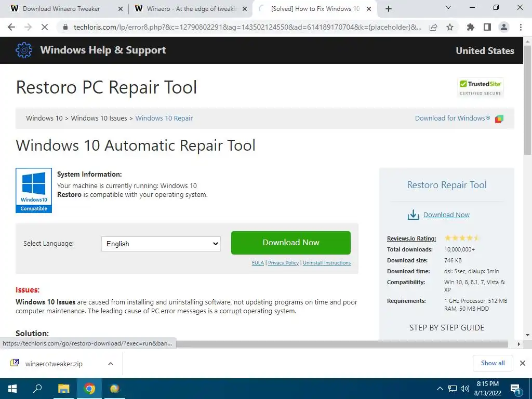532x399 pixels.
Task: Click the download arrow icon in sidebar
Action: [413, 215]
